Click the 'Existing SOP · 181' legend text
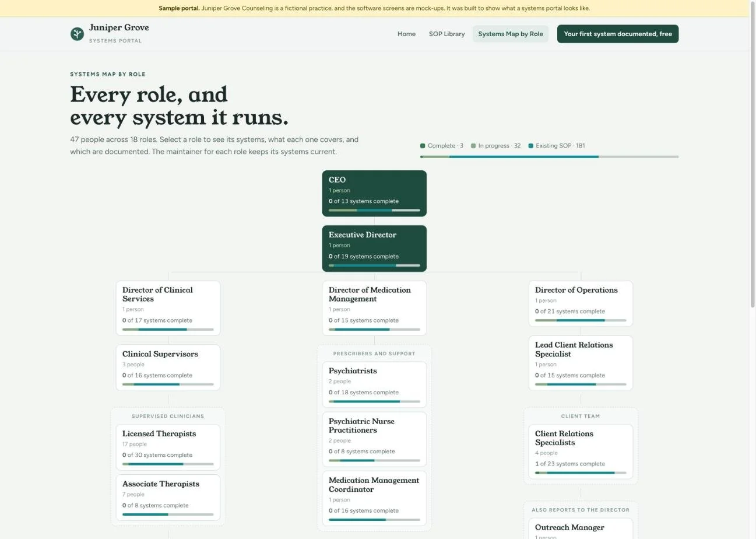The height and width of the screenshot is (539, 756). (x=560, y=146)
